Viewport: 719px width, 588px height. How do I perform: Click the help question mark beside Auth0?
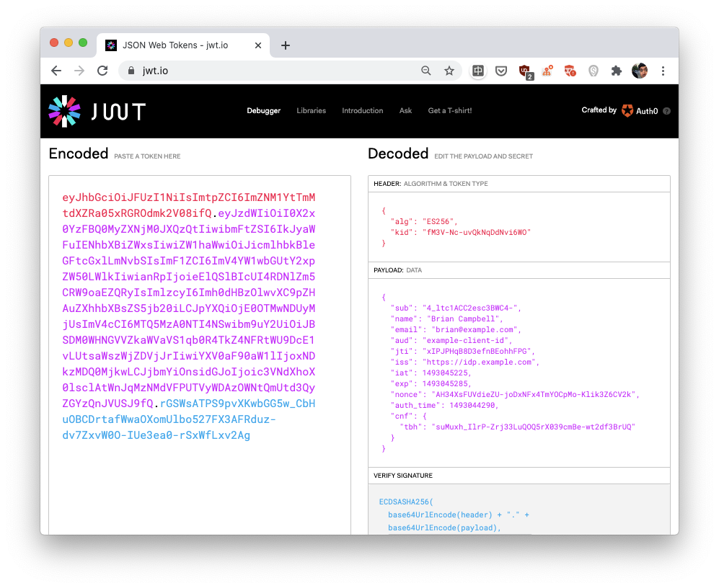point(666,111)
